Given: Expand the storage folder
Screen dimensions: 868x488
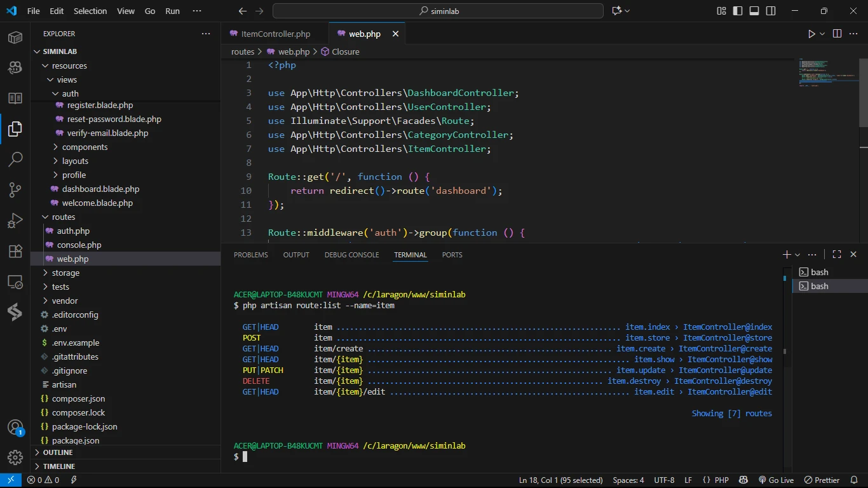Looking at the screenshot, I should (65, 273).
